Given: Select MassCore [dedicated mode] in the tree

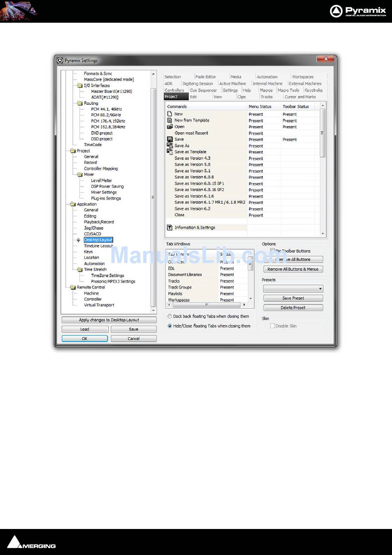Looking at the screenshot, I should pyautogui.click(x=109, y=79).
